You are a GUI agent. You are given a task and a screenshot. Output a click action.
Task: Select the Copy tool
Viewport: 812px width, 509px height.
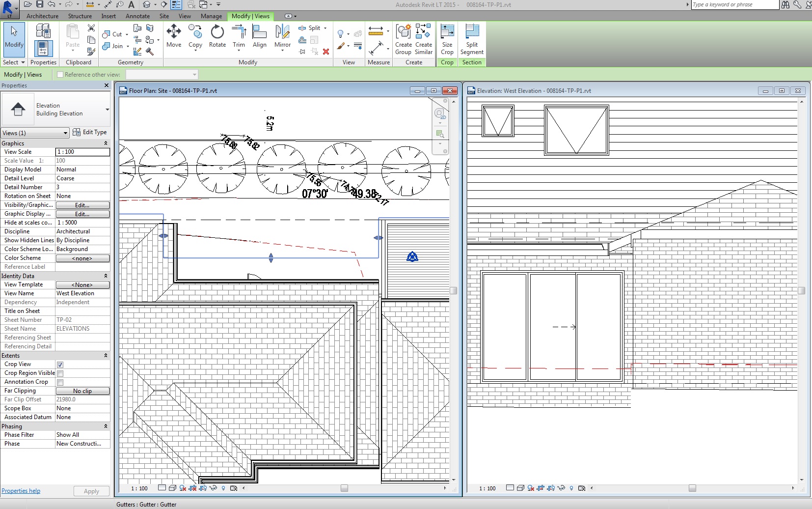[195, 37]
